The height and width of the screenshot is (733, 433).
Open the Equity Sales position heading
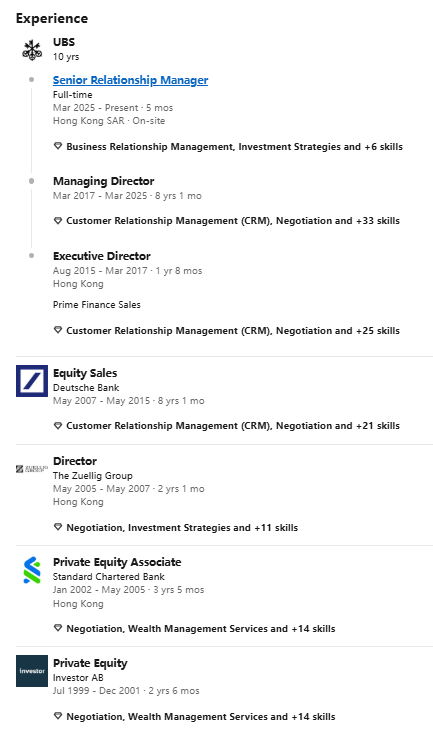[x=85, y=373]
